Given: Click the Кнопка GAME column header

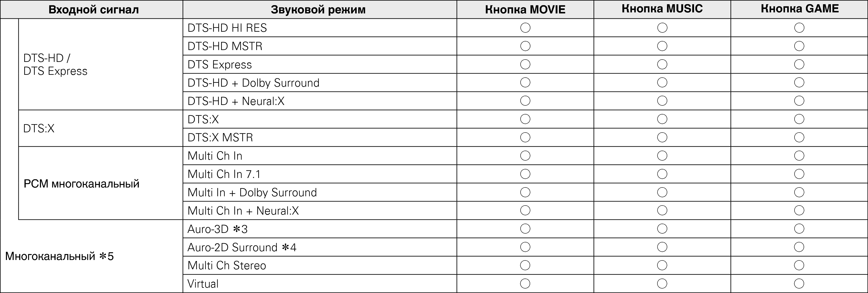Looking at the screenshot, I should [799, 9].
